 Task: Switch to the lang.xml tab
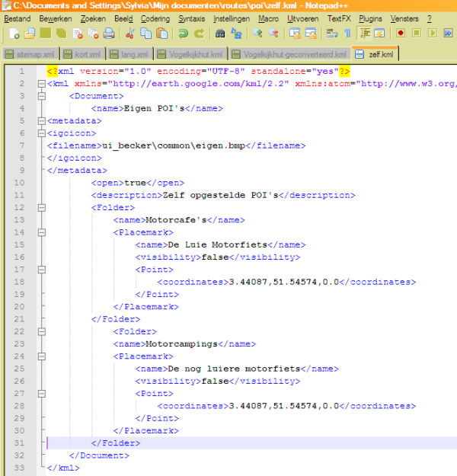coord(129,54)
